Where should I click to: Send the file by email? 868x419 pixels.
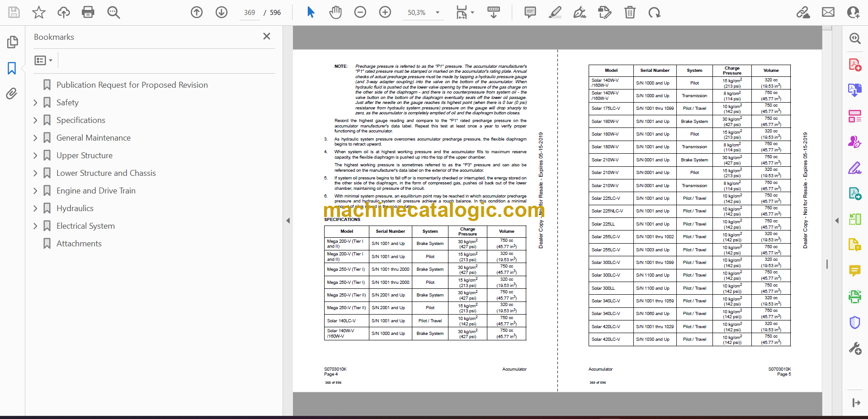click(828, 12)
